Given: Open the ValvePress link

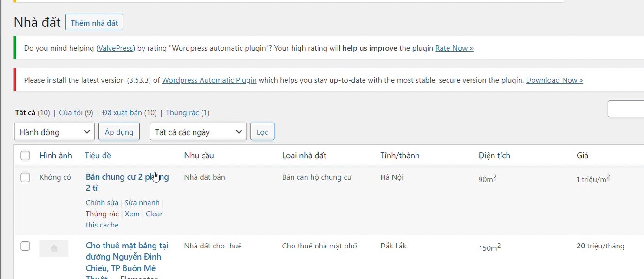Looking at the screenshot, I should pyautogui.click(x=116, y=48).
